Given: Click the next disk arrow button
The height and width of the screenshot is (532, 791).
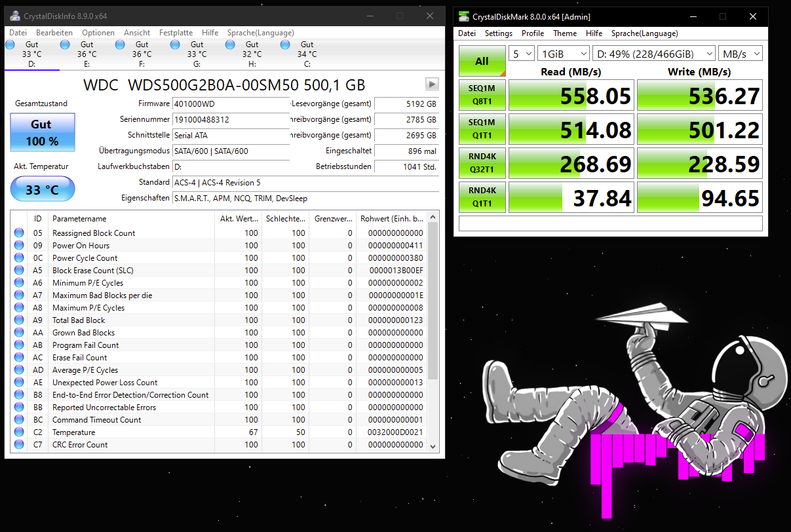Looking at the screenshot, I should [432, 84].
